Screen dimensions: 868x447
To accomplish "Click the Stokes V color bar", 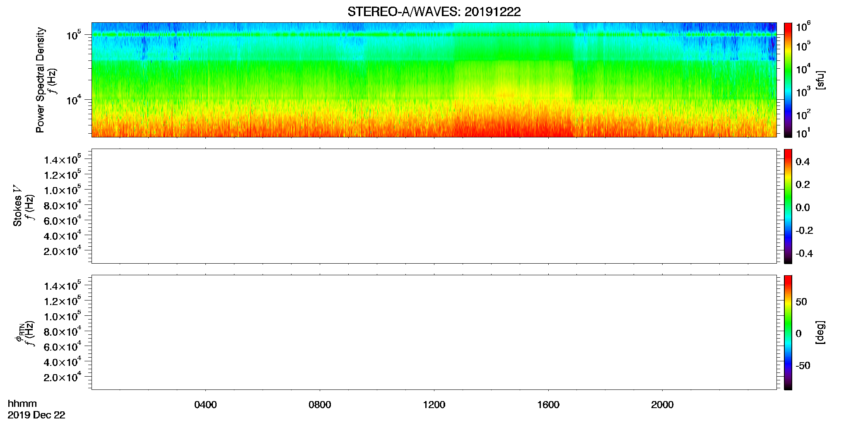I will pyautogui.click(x=788, y=206).
